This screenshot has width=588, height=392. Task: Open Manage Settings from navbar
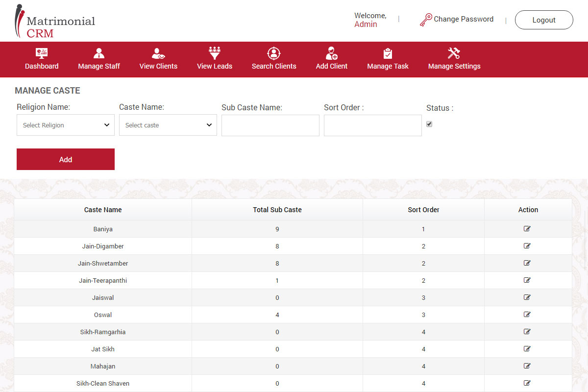[x=454, y=59]
